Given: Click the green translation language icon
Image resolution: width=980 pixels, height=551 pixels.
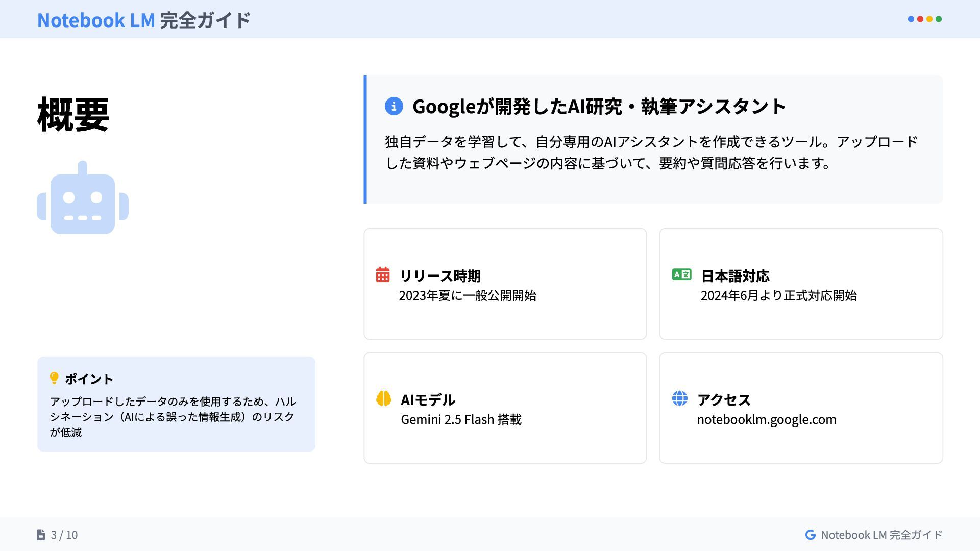Looking at the screenshot, I should [x=681, y=274].
